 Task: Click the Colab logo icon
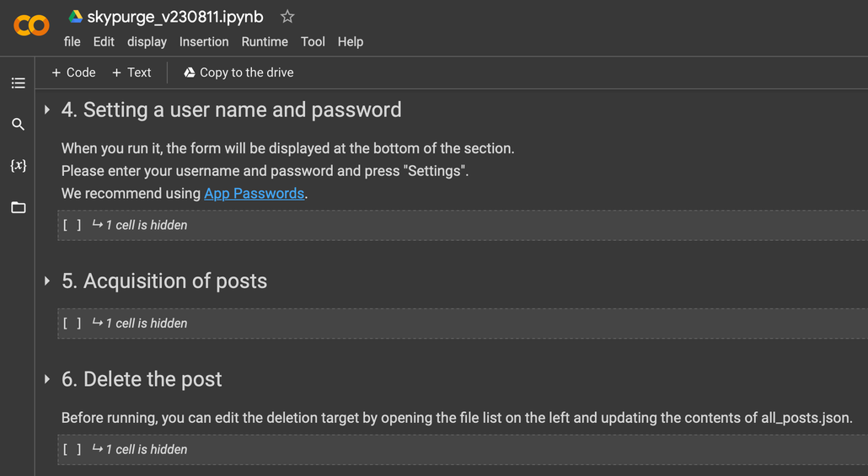click(31, 26)
